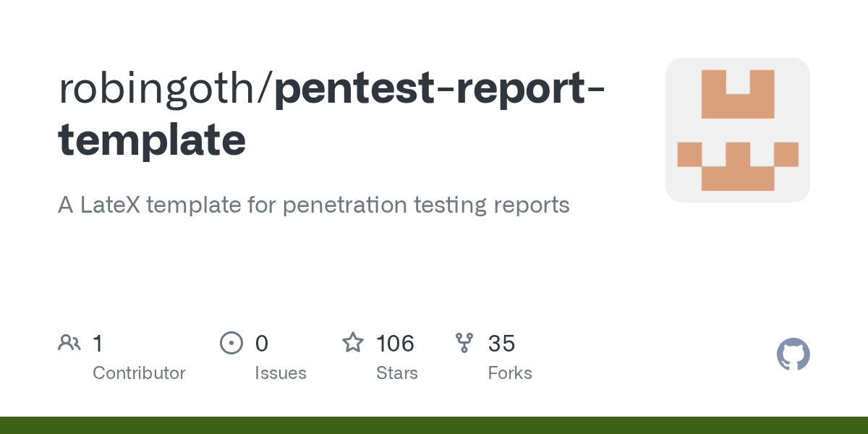Click the contributors people icon
Viewport: 868px width, 434px height.
[69, 343]
